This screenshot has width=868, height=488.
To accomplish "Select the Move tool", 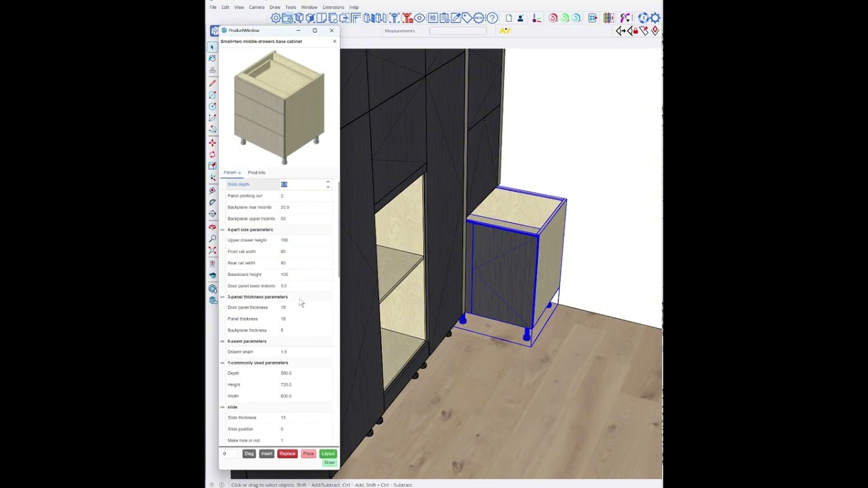I will pos(212,143).
